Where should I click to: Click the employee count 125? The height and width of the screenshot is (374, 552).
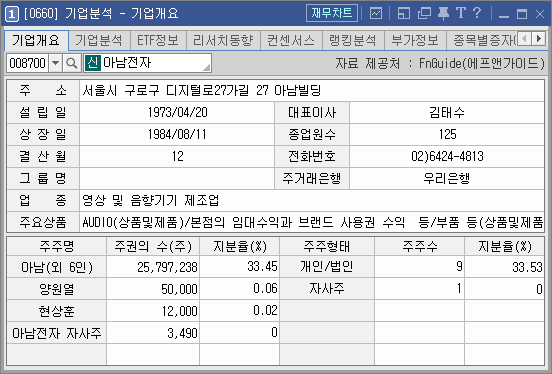[x=447, y=135]
